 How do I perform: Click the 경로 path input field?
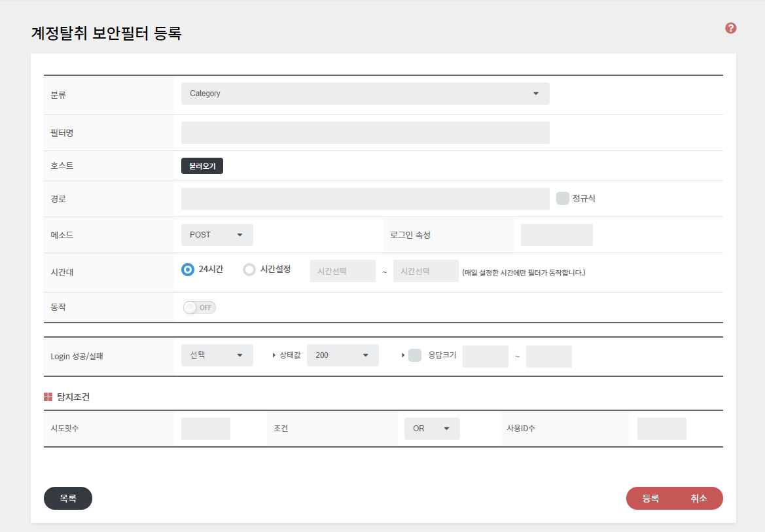[365, 199]
